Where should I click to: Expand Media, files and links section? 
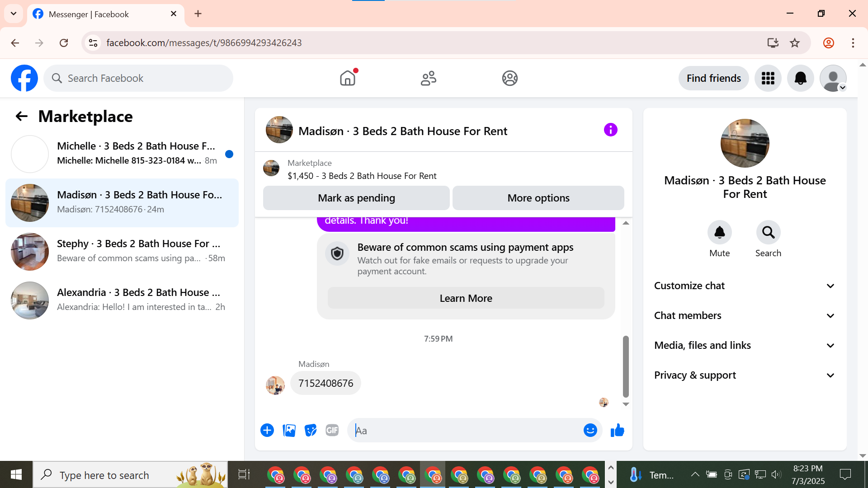745,345
